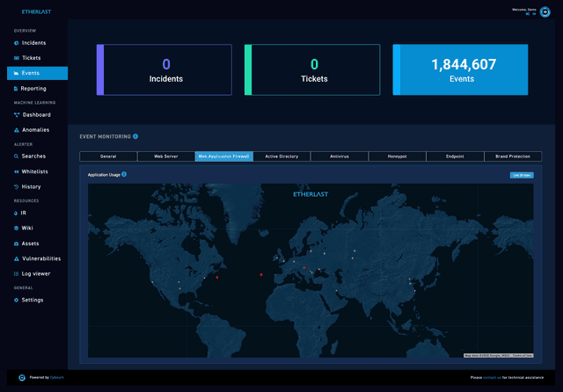
Task: Open Incidents from the sidebar
Action: point(33,42)
